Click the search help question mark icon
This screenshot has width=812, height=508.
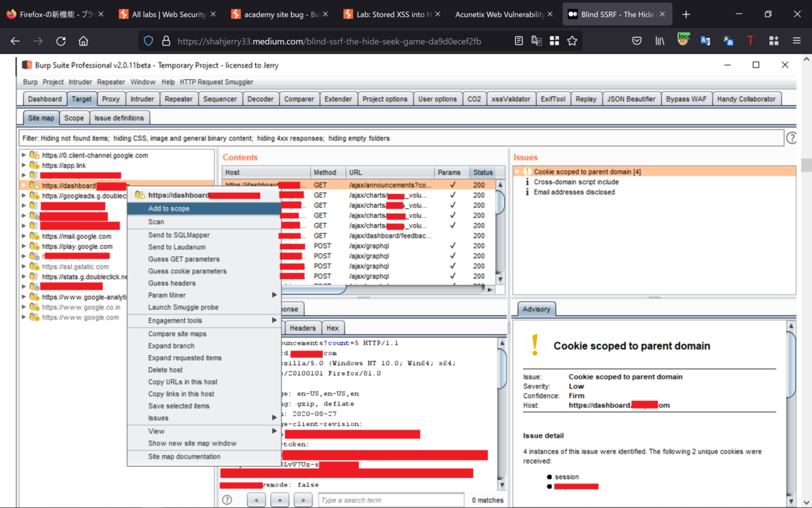point(227,500)
